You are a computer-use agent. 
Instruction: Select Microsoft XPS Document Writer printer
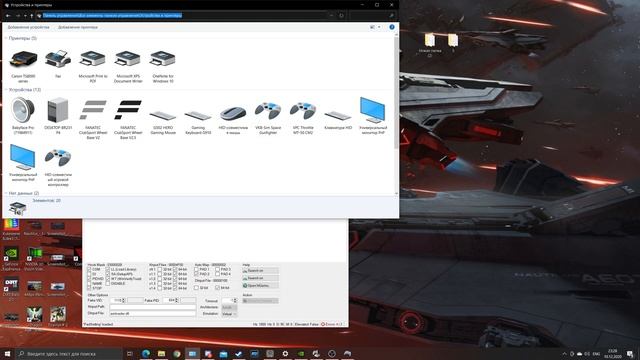(x=128, y=67)
